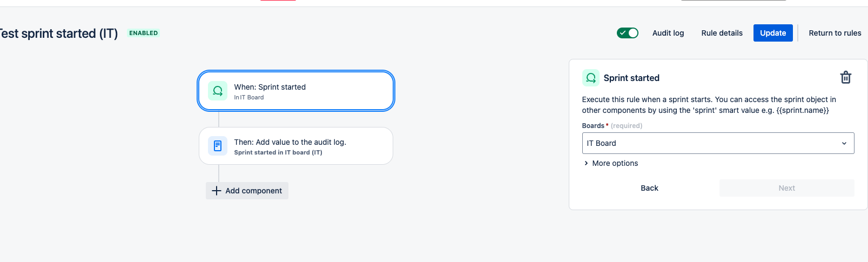Expand More options section

pyautogui.click(x=611, y=163)
